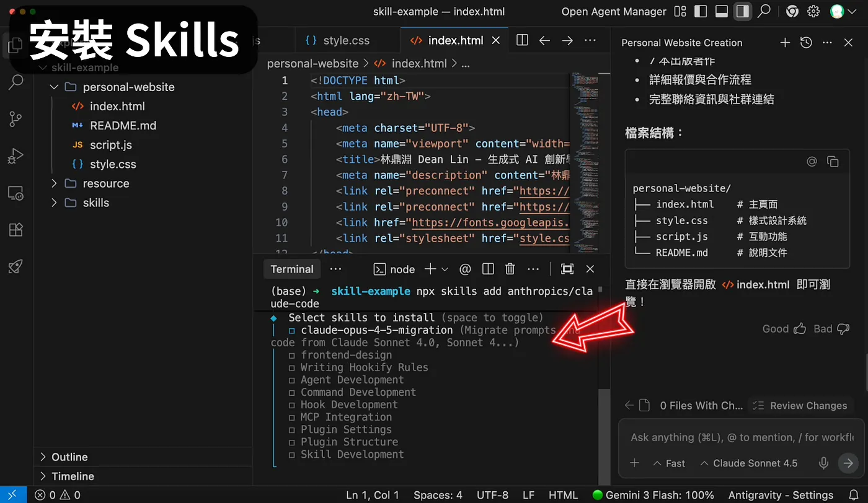Copy the file structure code block

coord(833,162)
